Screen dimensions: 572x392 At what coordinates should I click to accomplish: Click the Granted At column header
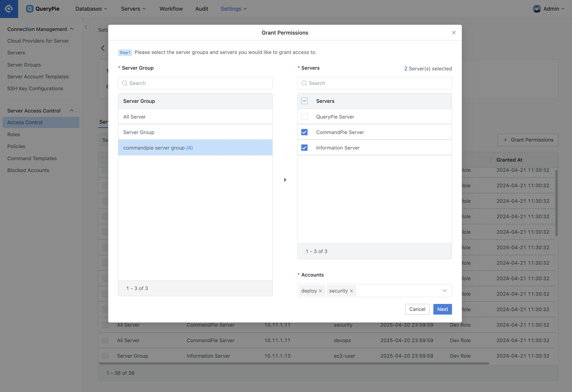pyautogui.click(x=509, y=160)
